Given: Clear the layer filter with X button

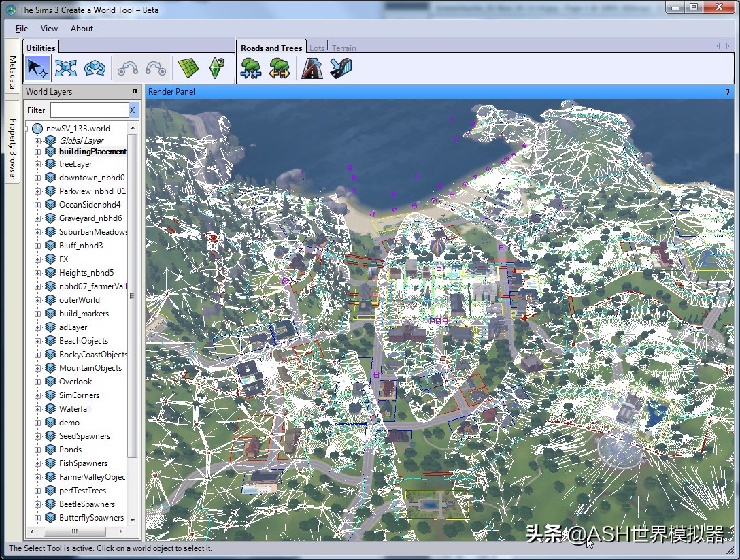Looking at the screenshot, I should 133,110.
